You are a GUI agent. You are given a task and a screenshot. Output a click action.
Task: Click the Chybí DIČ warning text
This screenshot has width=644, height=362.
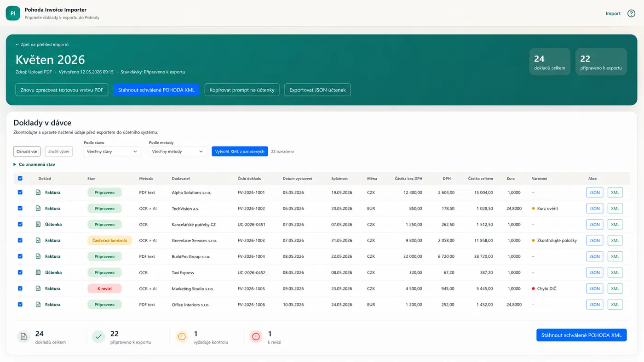(x=547, y=288)
